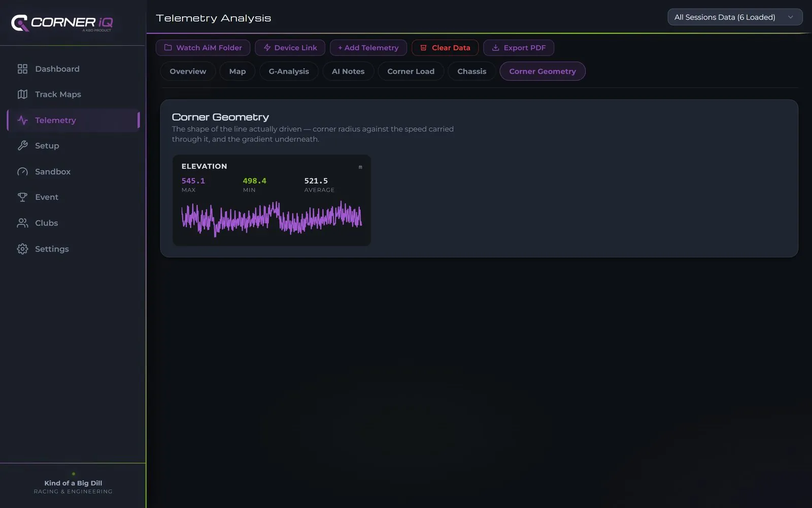Expand the All Sessions Data dropdown

[x=735, y=17]
